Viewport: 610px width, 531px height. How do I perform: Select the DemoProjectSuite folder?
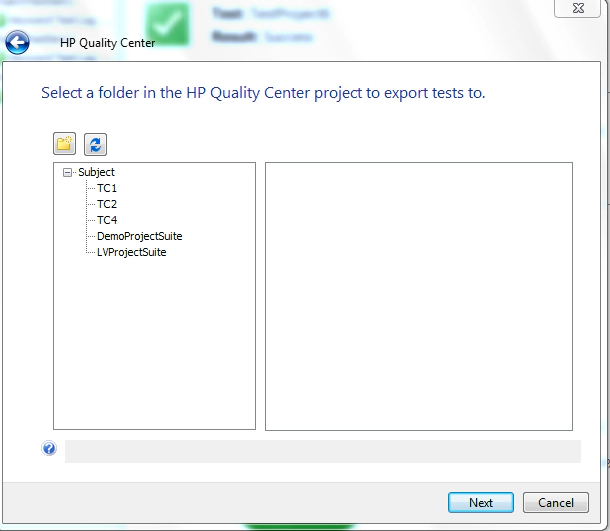[139, 236]
